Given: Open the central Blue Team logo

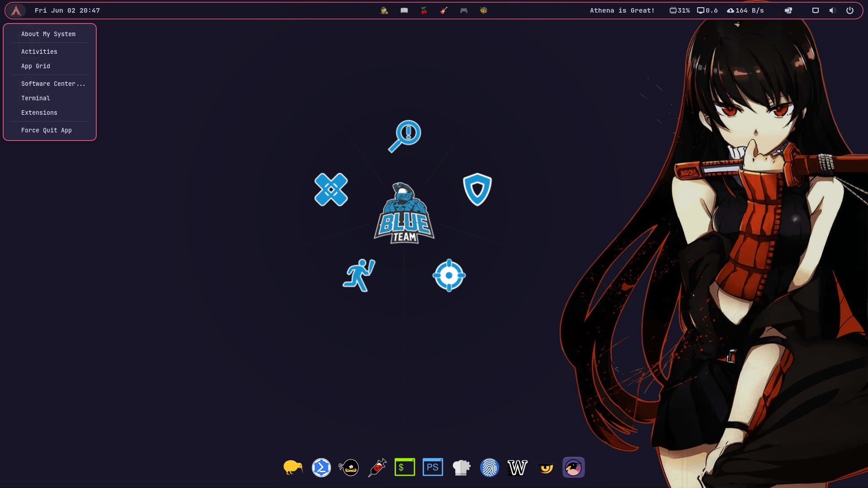Looking at the screenshot, I should click(x=404, y=216).
